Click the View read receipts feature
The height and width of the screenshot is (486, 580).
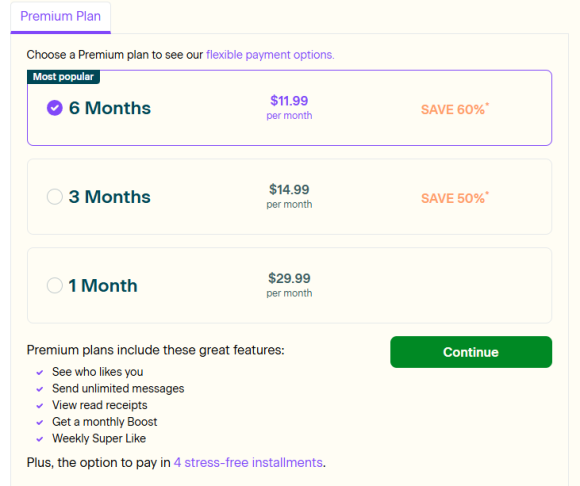click(100, 405)
